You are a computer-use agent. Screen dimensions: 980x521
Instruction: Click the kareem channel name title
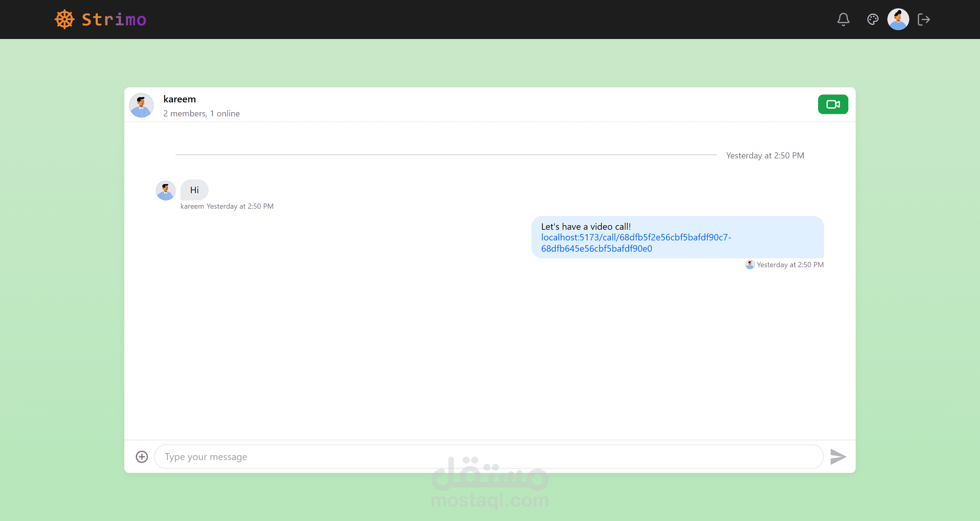(x=179, y=99)
